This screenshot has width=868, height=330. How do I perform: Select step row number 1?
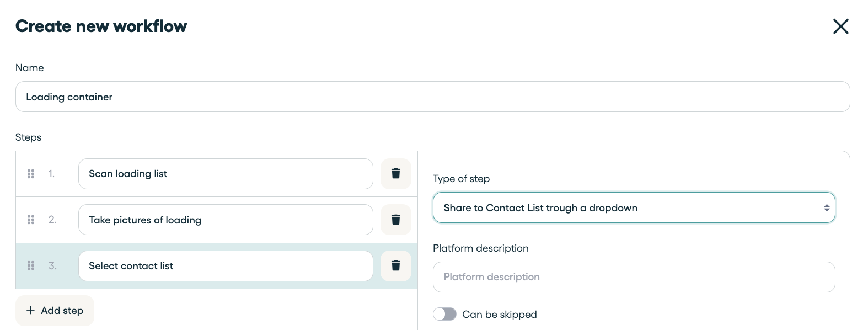51,174
